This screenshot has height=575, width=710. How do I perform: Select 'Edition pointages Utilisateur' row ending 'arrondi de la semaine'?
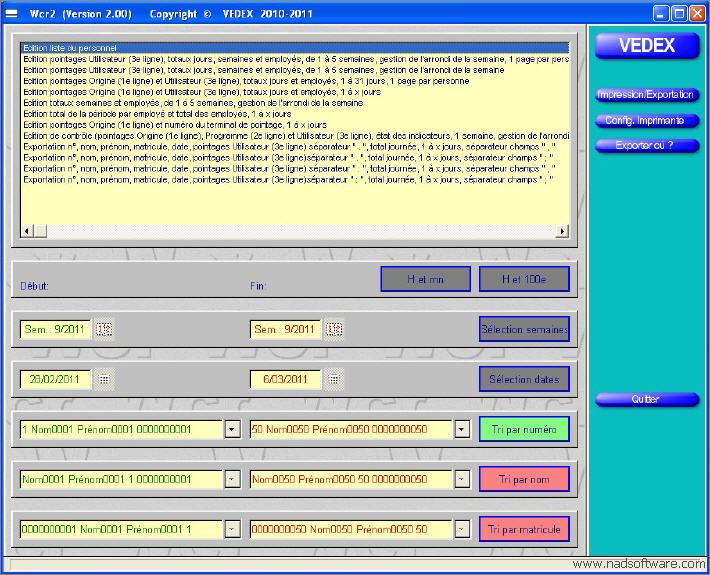[295, 70]
